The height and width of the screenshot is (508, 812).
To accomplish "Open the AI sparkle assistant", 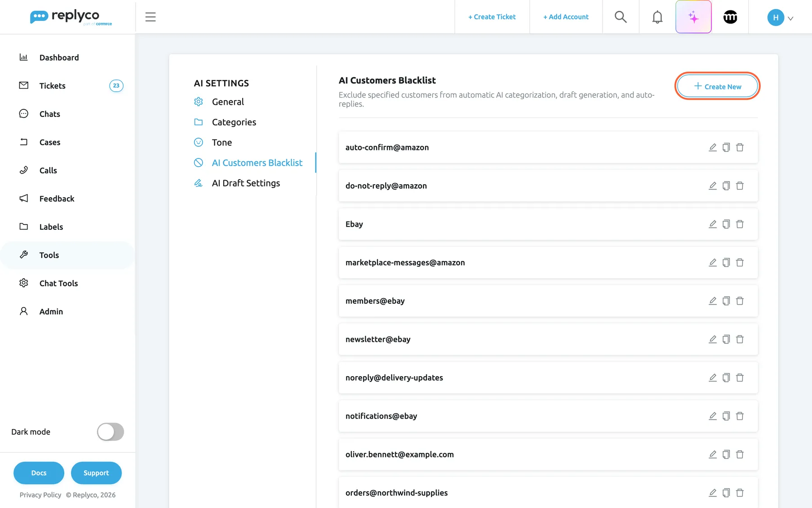I will (x=693, y=17).
